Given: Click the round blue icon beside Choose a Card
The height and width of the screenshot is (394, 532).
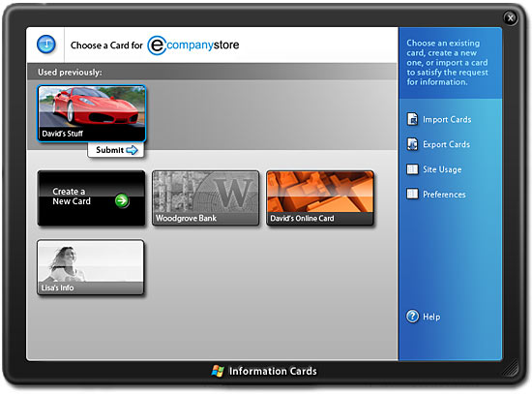Looking at the screenshot, I should pyautogui.click(x=46, y=45).
